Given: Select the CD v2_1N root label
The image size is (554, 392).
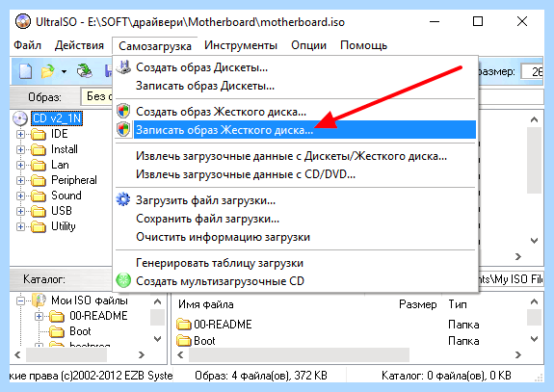Looking at the screenshot, I should (x=57, y=118).
